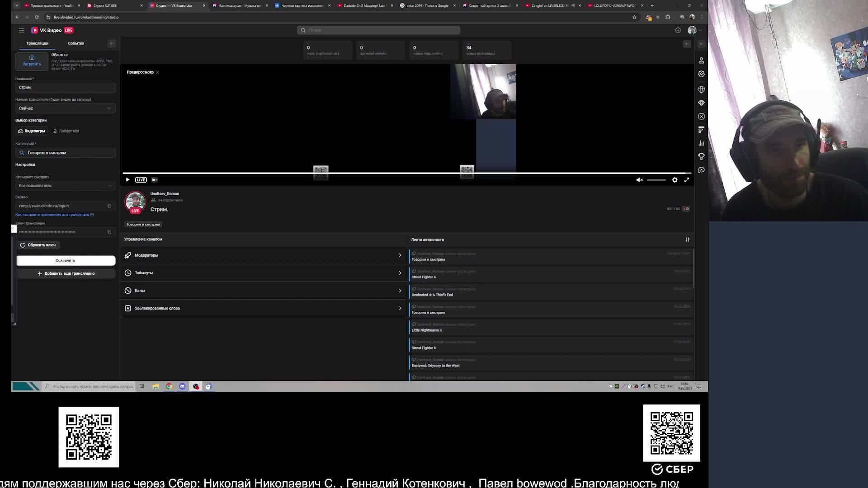Open the preview player settings gear
Screen dimensions: 868x488
(675, 180)
